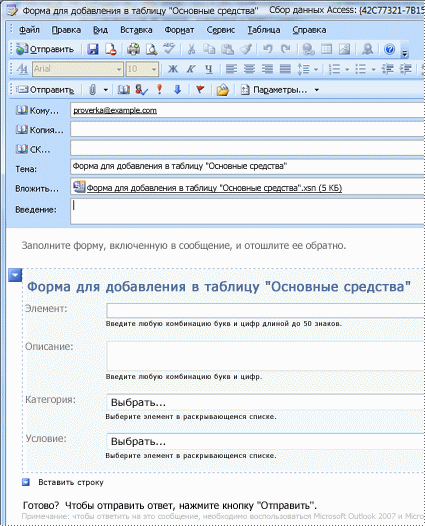The width and height of the screenshot is (425, 526).
Task: Open the address book icon
Action: [124, 90]
